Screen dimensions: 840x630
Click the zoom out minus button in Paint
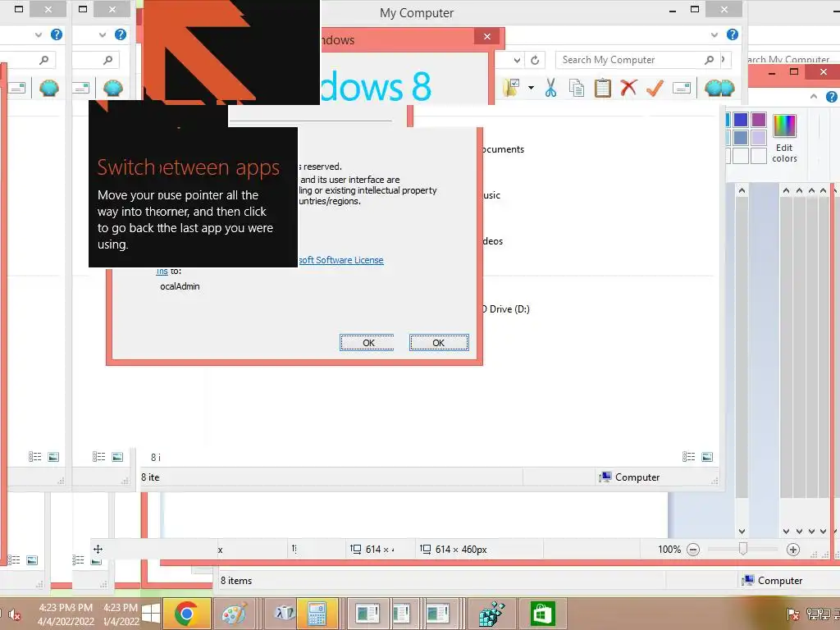coord(693,550)
